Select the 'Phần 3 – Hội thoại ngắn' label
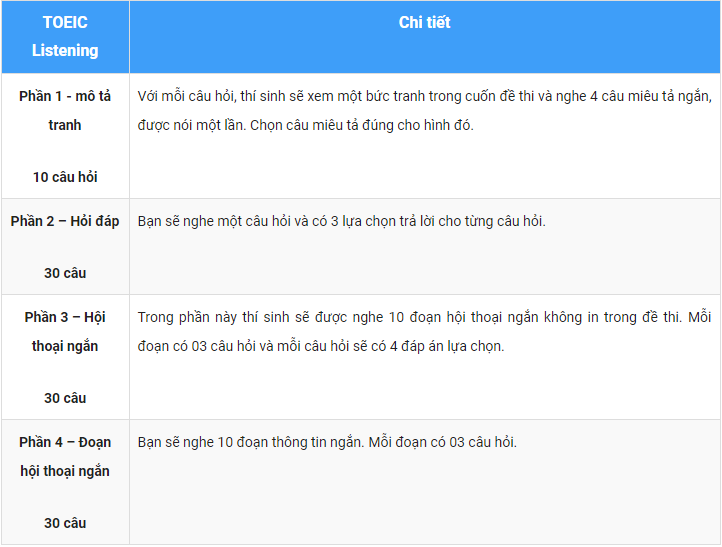722x547 pixels. (x=65, y=332)
